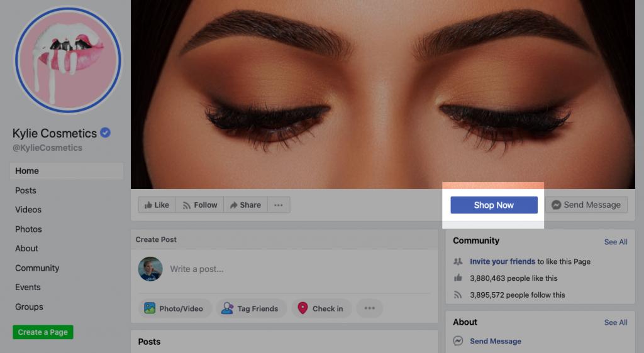This screenshot has width=644, height=353.
Task: Click the invite friends people icon
Action: click(458, 261)
